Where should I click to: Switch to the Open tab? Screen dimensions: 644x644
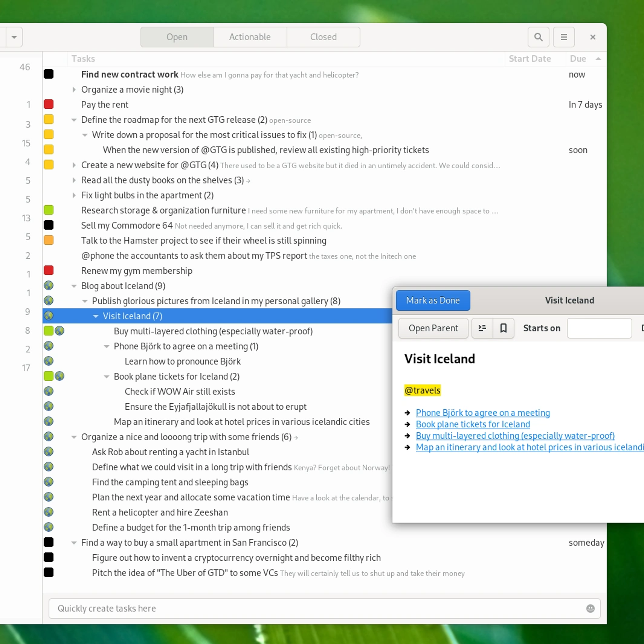[177, 37]
